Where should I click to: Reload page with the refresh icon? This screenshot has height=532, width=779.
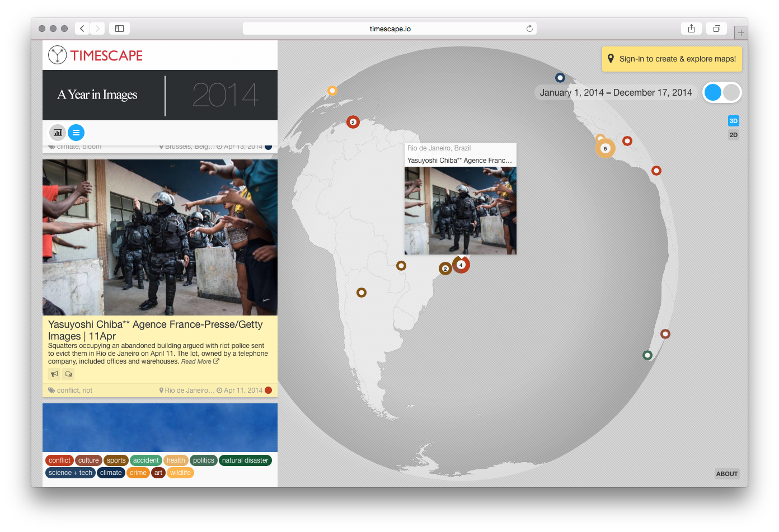coord(529,29)
